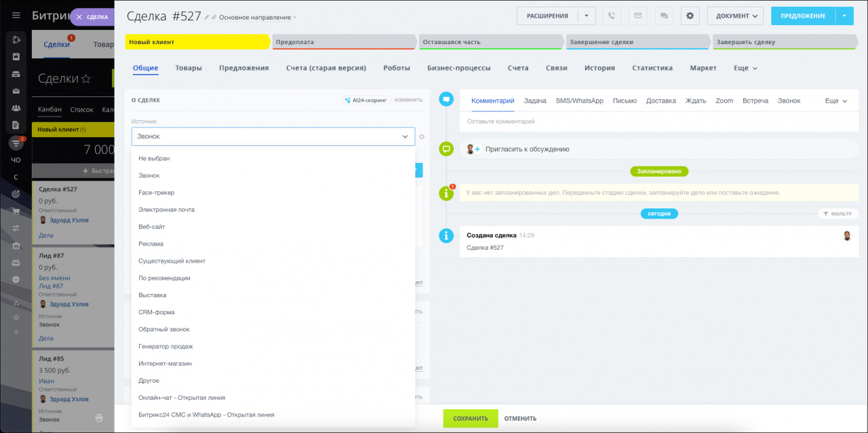Image resolution: width=868 pixels, height=433 pixels.
Task: Open Лид #87 link in kanban
Action: pos(52,286)
